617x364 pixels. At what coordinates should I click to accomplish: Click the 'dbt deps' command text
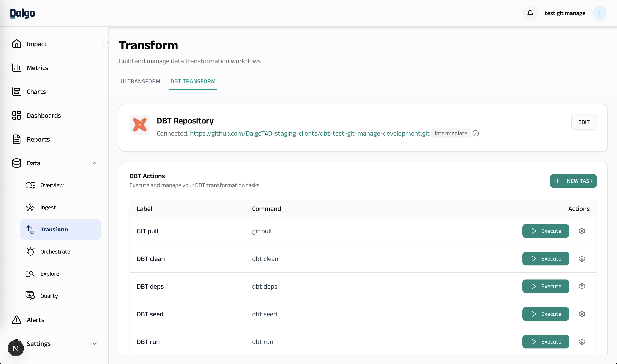click(265, 287)
